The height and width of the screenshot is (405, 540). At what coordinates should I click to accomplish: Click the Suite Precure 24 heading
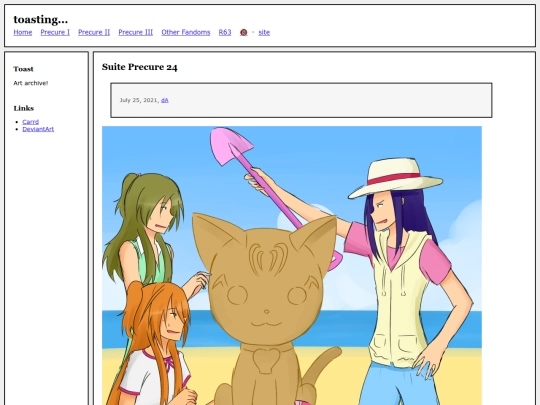click(139, 67)
